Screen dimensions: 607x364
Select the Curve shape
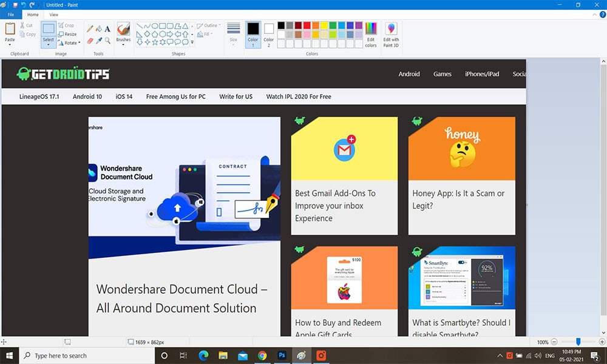pos(147,26)
